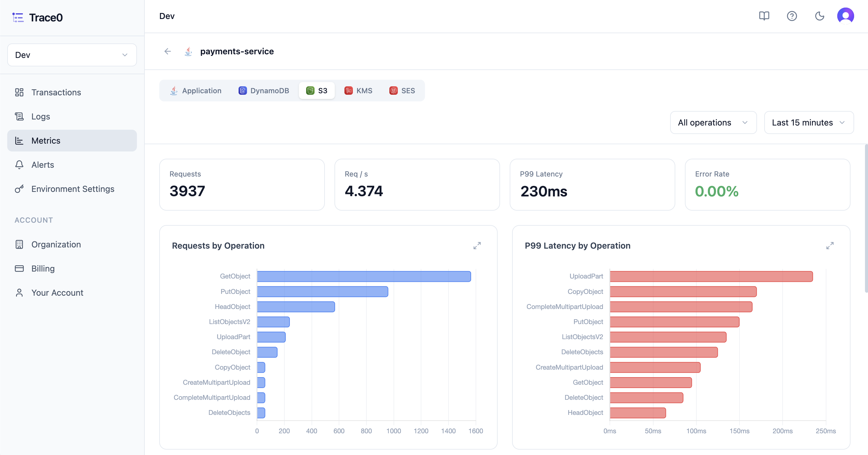Click the Transactions sidebar icon
The height and width of the screenshot is (455, 868).
(x=19, y=92)
